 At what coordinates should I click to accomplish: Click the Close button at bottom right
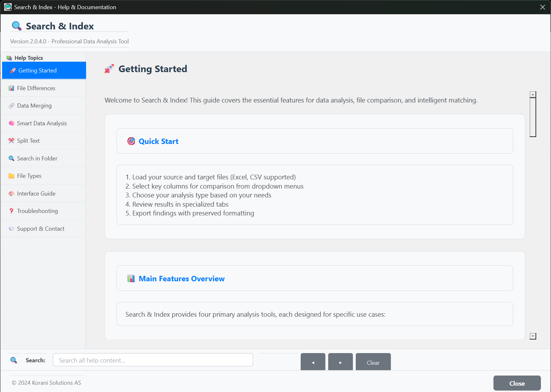point(517,383)
